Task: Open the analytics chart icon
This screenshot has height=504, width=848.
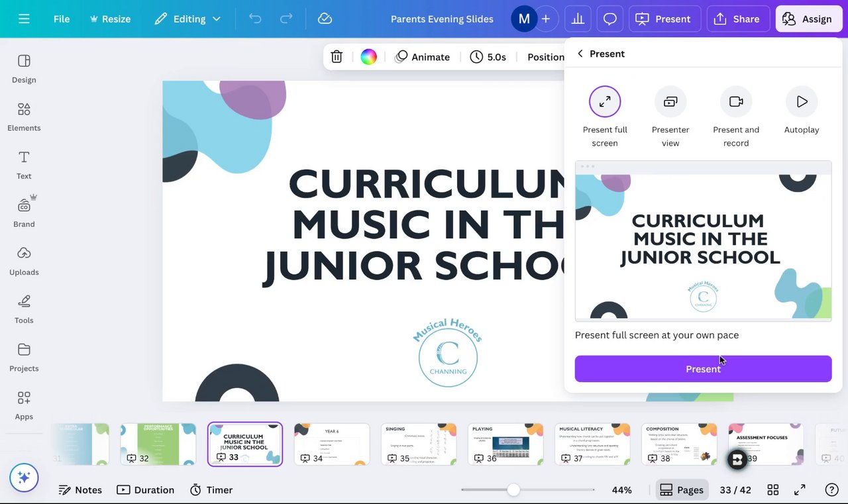Action: pyautogui.click(x=578, y=19)
